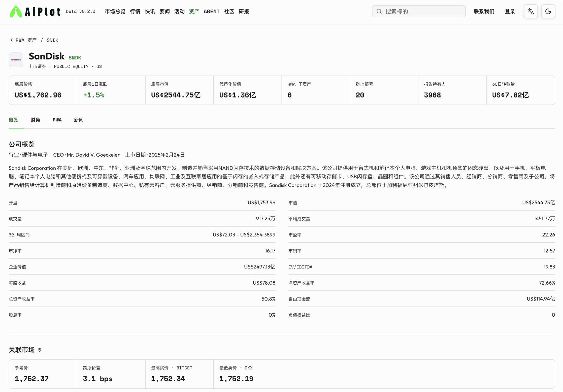Toggle dark mode moon icon

548,12
